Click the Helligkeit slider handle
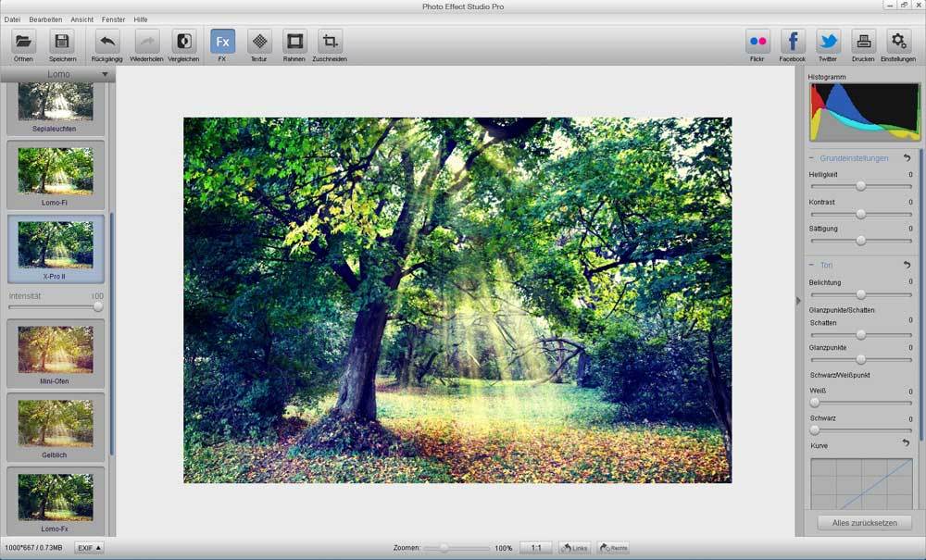The width and height of the screenshot is (926, 560). [x=861, y=186]
